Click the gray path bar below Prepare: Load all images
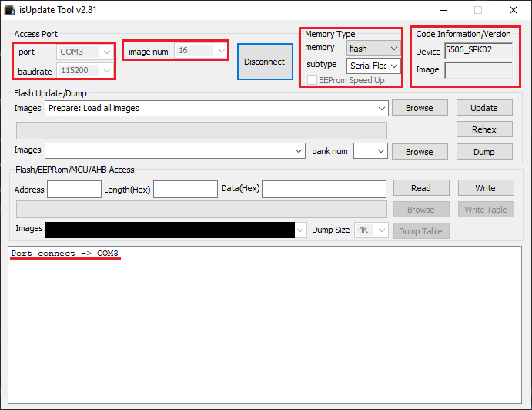 [x=202, y=131]
